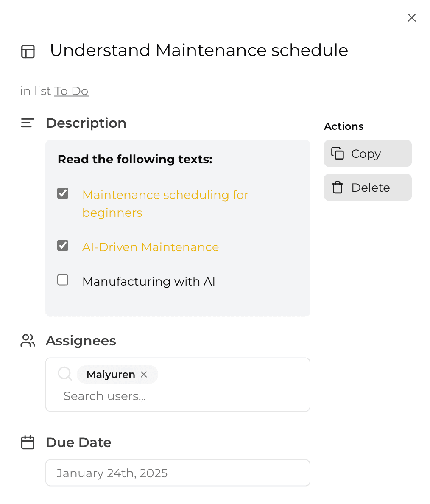Uncheck Maintenance scheduling for beginners
This screenshot has height=504, width=430.
63,193
